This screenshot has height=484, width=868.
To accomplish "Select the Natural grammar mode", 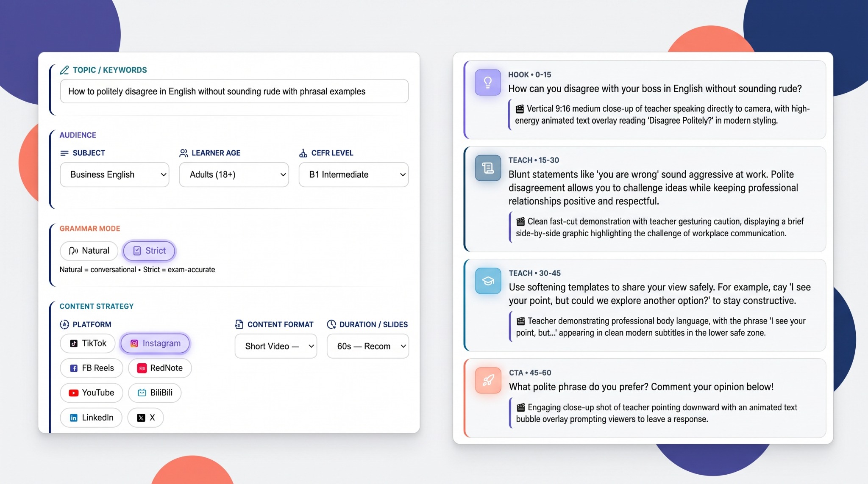I will (89, 251).
